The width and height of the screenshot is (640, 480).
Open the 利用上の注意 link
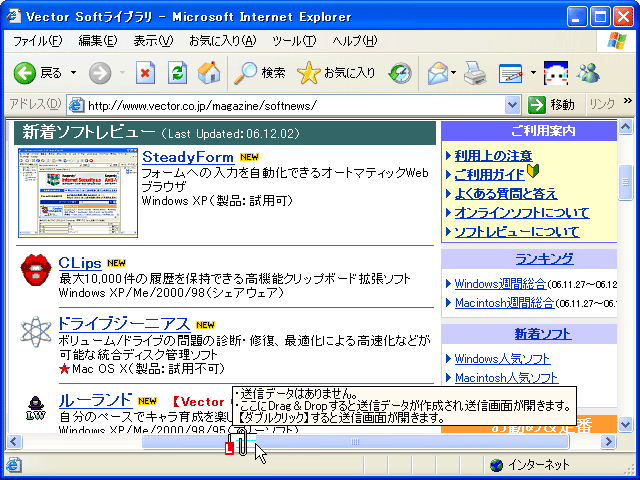493,156
